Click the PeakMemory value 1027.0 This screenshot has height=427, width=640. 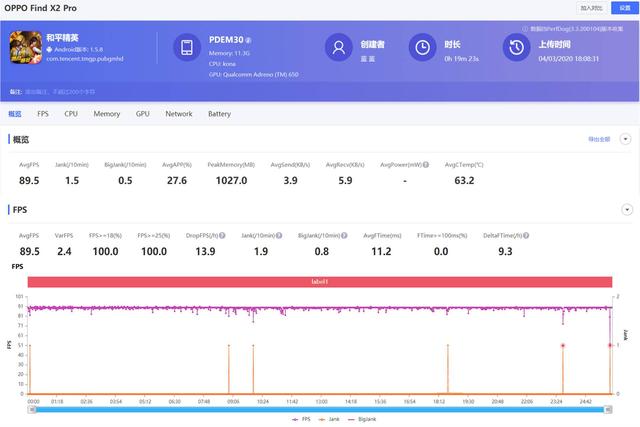click(x=231, y=180)
